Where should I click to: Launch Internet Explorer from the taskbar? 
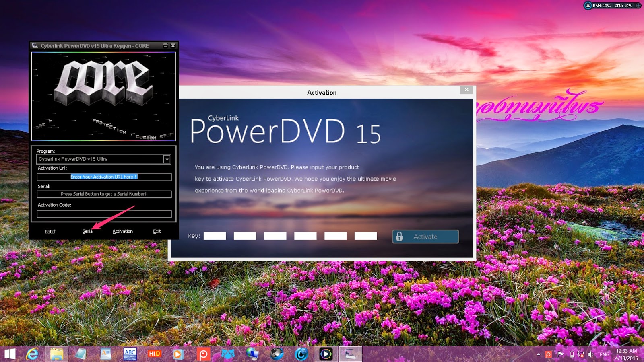[32, 354]
